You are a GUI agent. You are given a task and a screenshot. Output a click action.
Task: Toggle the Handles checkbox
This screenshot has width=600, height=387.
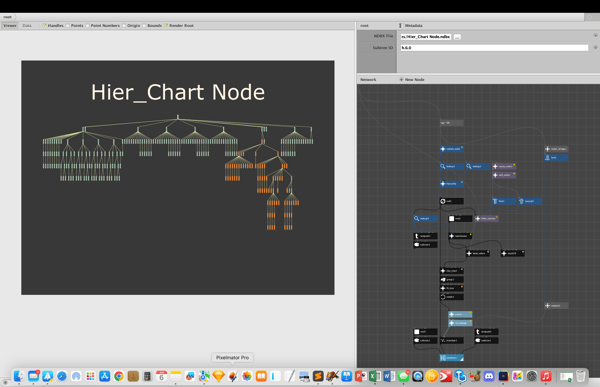(44, 26)
